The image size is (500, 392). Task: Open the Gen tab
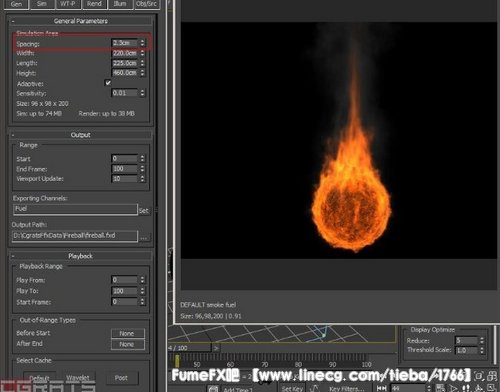click(x=16, y=4)
